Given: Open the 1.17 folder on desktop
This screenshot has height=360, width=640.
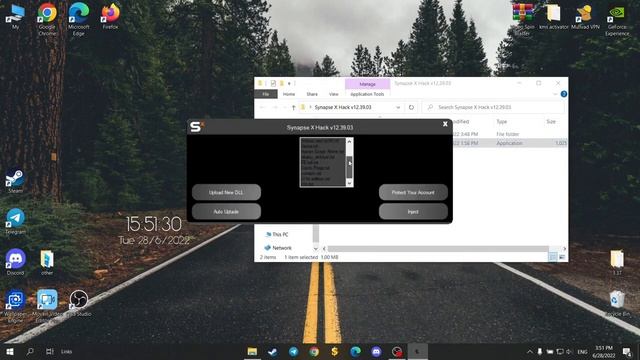Looking at the screenshot, I should (617, 262).
